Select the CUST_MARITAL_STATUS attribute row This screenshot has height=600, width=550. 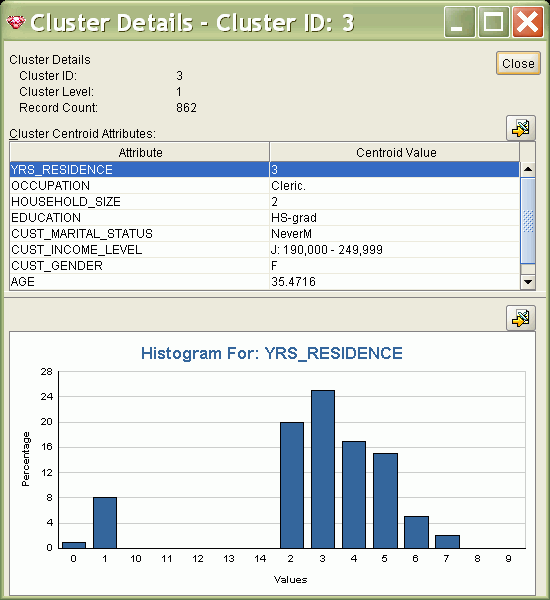(x=264, y=233)
